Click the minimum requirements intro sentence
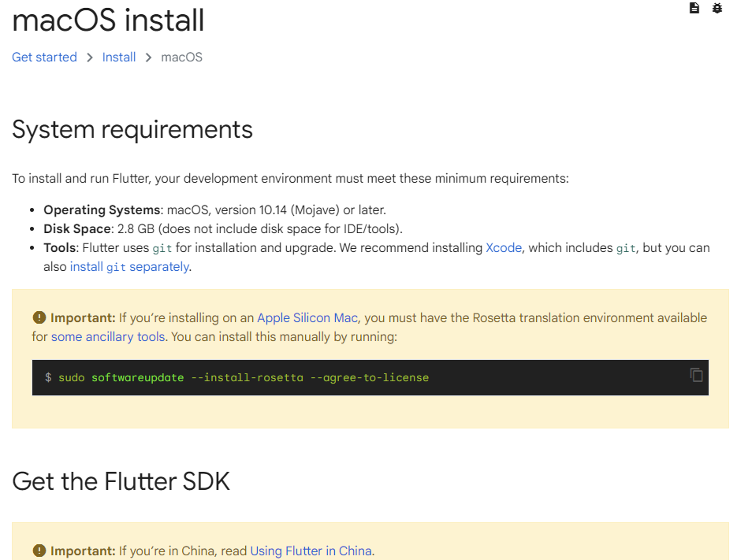Image resolution: width=737 pixels, height=560 pixels. (291, 179)
